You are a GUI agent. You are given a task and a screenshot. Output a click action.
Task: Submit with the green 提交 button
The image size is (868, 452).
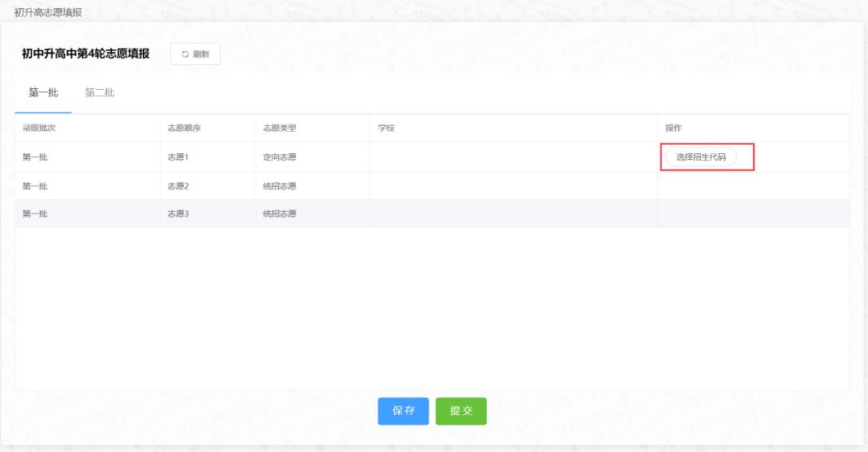click(x=461, y=411)
